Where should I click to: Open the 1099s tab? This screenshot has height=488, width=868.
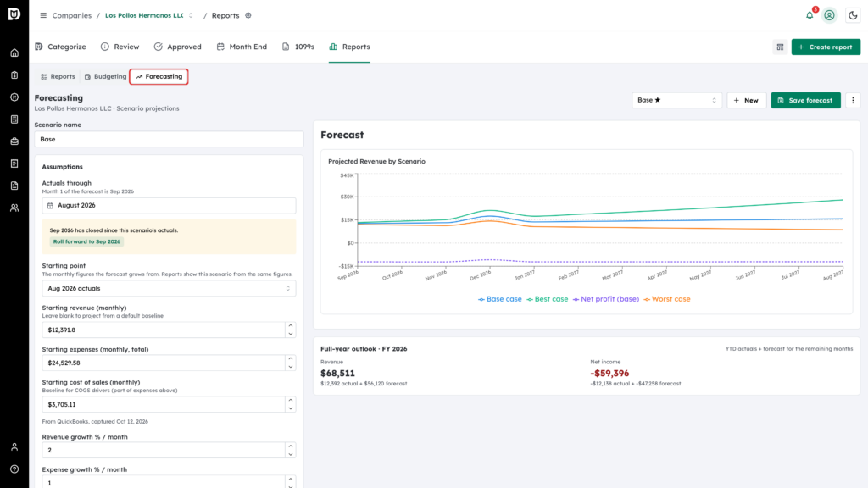click(298, 47)
